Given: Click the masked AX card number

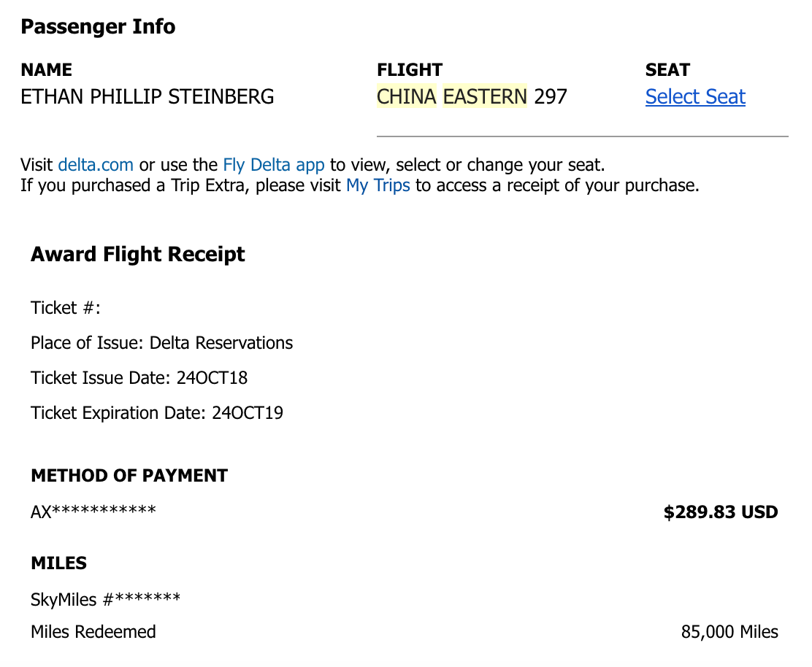Looking at the screenshot, I should click(114, 512).
